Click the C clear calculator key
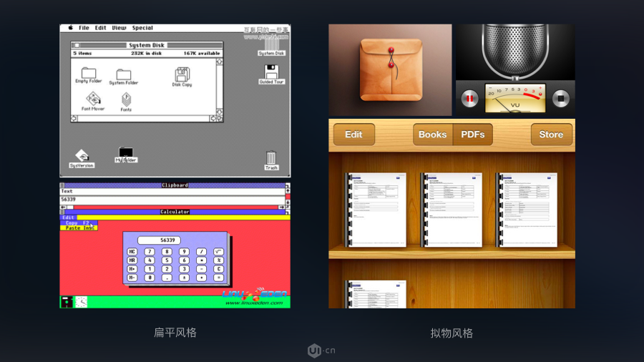644x362 pixels. point(218,269)
